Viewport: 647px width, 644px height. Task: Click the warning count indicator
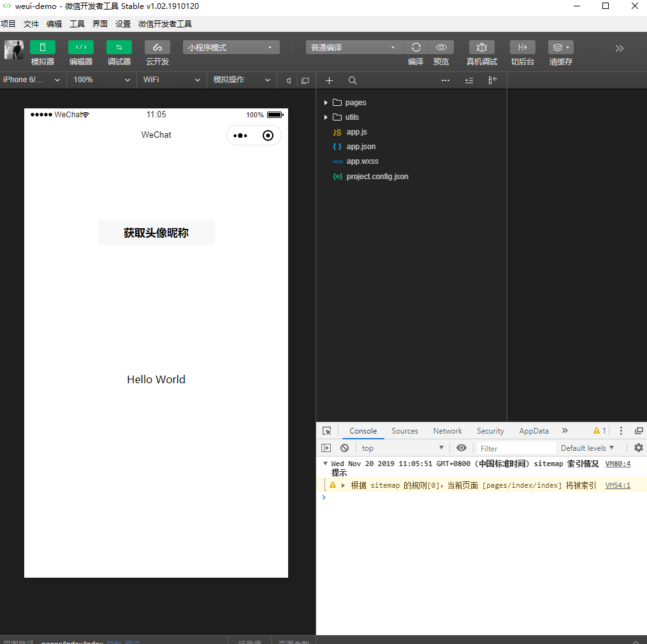pos(600,431)
